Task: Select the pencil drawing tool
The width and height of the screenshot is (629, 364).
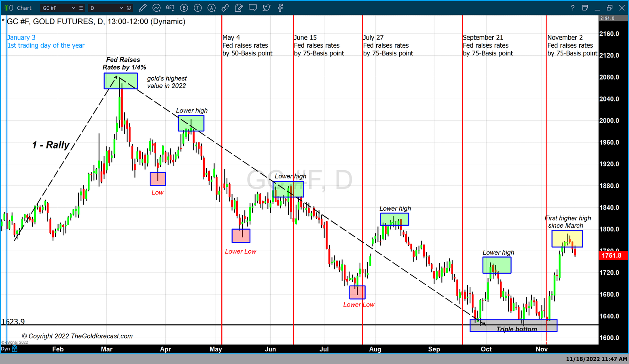Action: coord(142,8)
